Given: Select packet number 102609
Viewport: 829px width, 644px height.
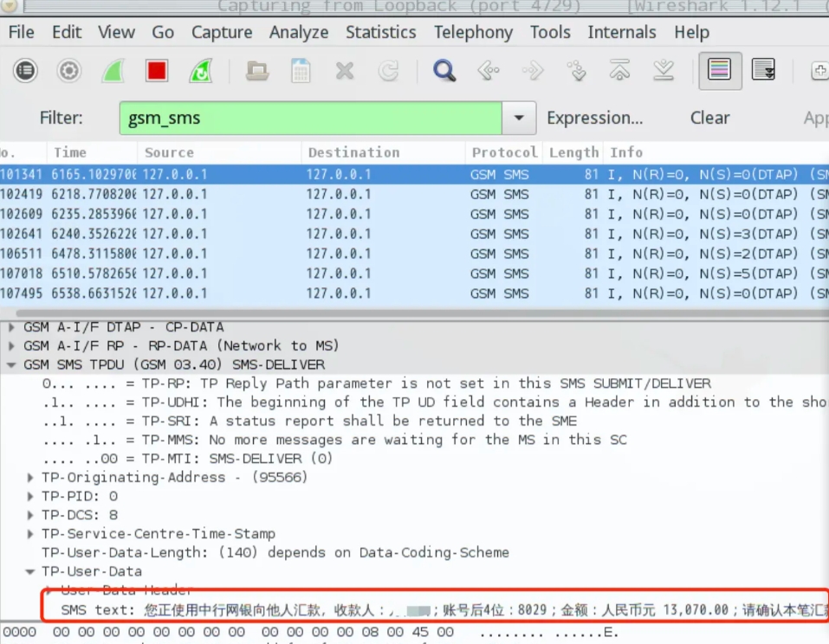Looking at the screenshot, I should click(x=414, y=214).
